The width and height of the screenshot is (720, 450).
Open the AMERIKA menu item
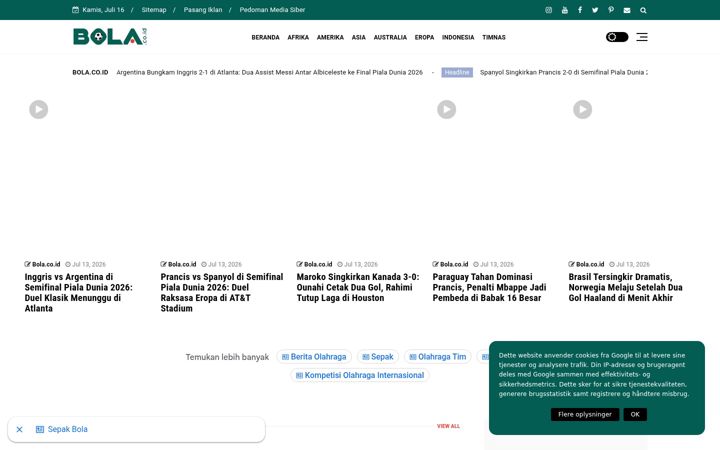click(x=330, y=37)
